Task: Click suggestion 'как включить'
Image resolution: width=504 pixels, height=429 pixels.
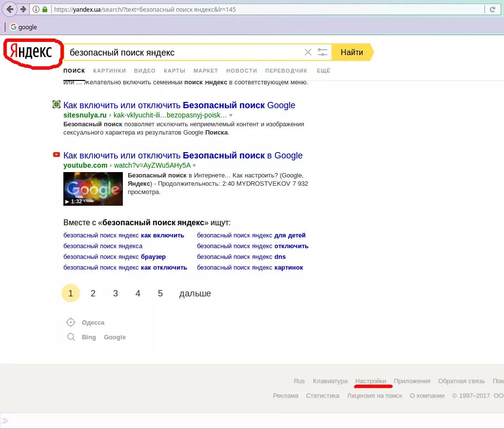Action: 124,235
